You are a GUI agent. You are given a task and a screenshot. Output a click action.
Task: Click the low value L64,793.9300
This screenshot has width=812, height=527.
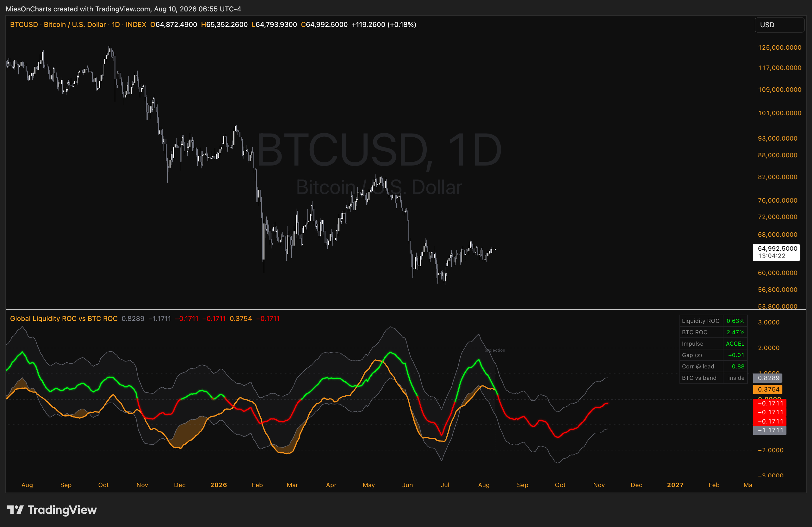pyautogui.click(x=274, y=25)
